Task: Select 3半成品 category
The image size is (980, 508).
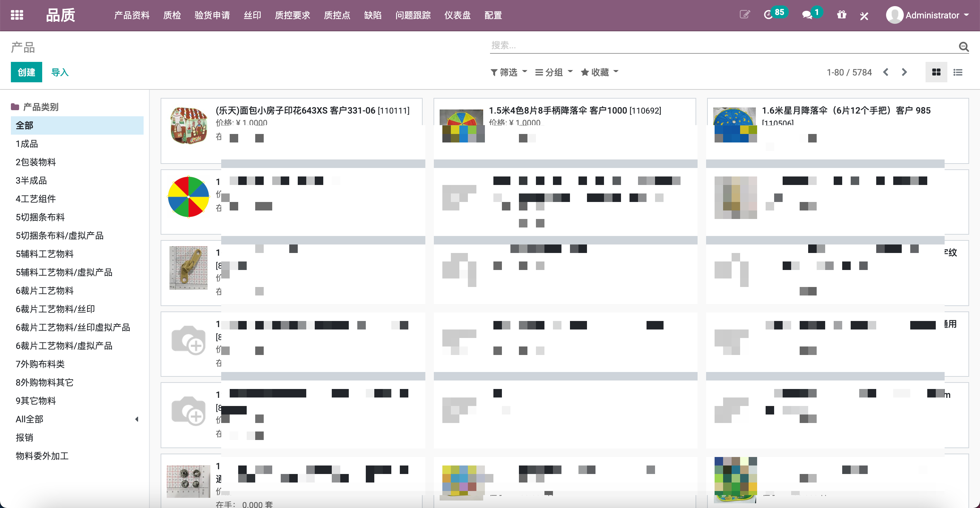Action: click(77, 181)
